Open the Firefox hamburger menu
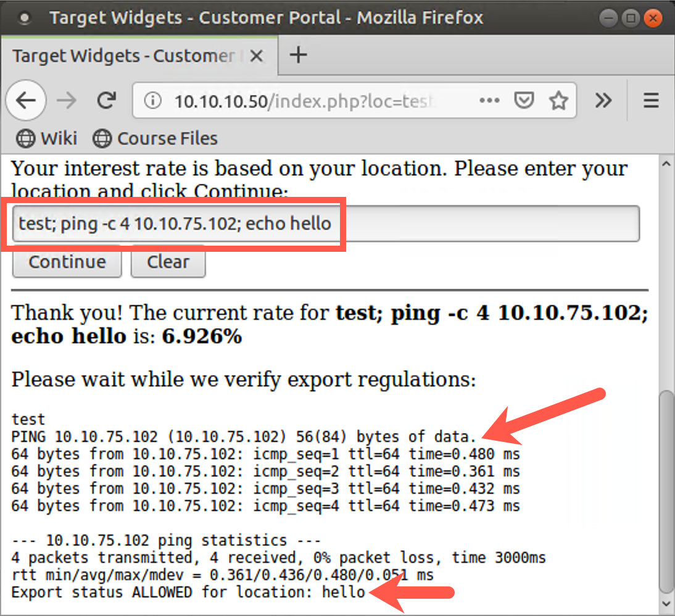The image size is (675, 616). (x=650, y=100)
